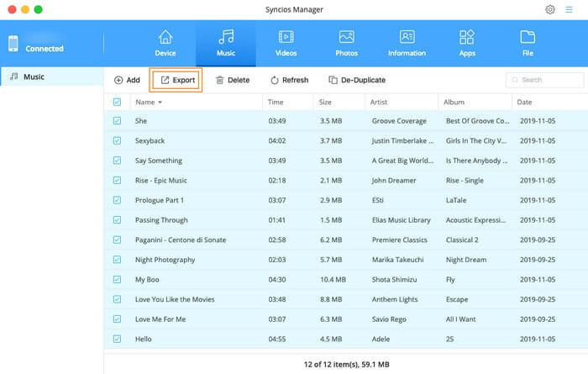Uncheck the checkbox for Paganini - Centone di Sonate

[x=117, y=240]
